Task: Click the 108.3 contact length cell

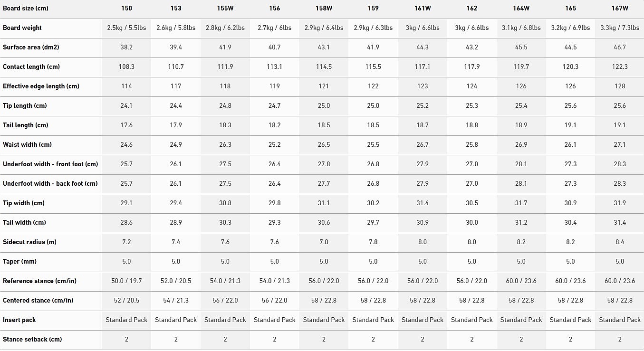Action: (126, 67)
